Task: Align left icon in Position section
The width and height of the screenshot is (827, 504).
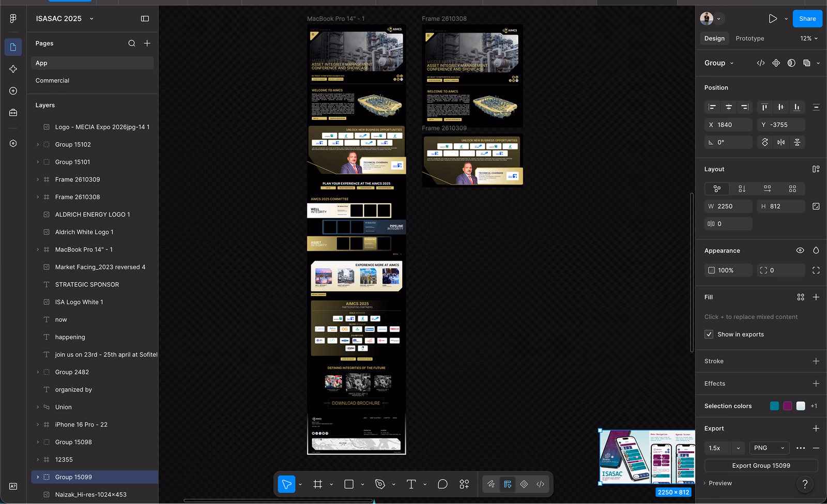Action: [712, 107]
